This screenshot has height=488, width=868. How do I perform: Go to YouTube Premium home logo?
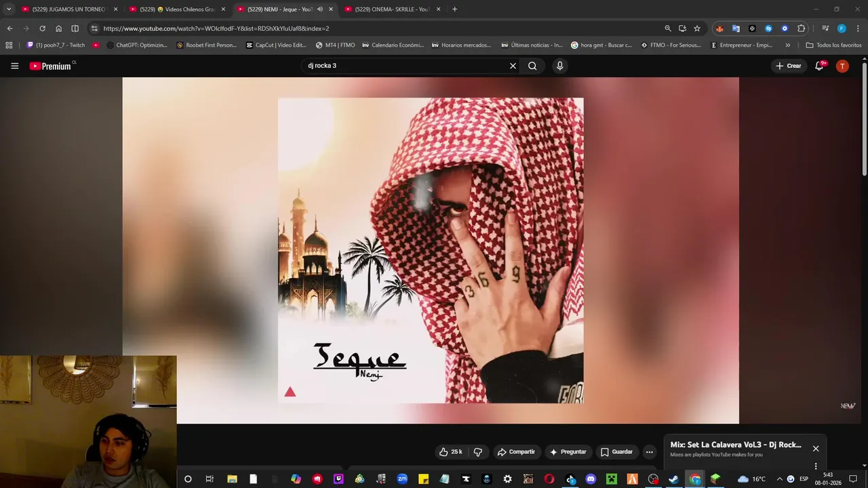click(52, 66)
